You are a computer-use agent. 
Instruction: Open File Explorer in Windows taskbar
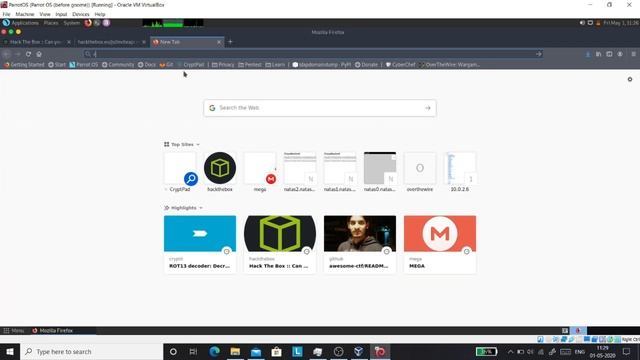(235, 351)
